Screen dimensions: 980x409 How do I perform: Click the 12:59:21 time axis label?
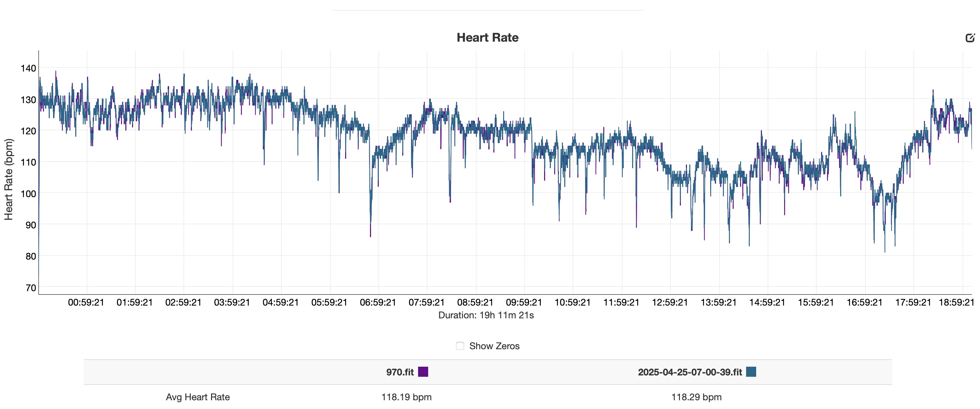pyautogui.click(x=669, y=303)
